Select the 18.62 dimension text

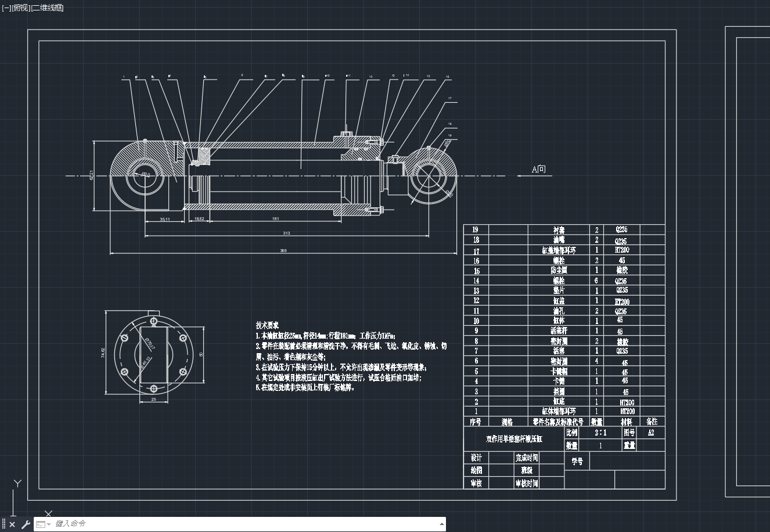pos(199,219)
